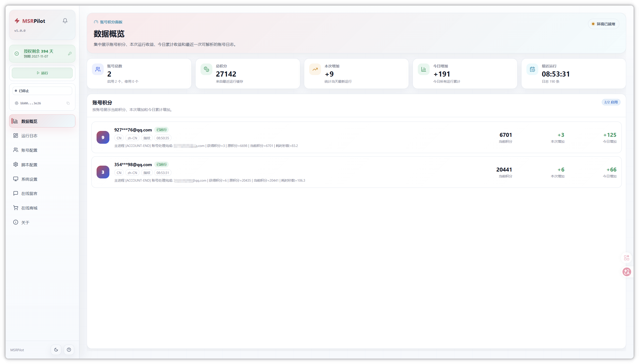Click the 指纹 tag on 927 account

[147, 138]
